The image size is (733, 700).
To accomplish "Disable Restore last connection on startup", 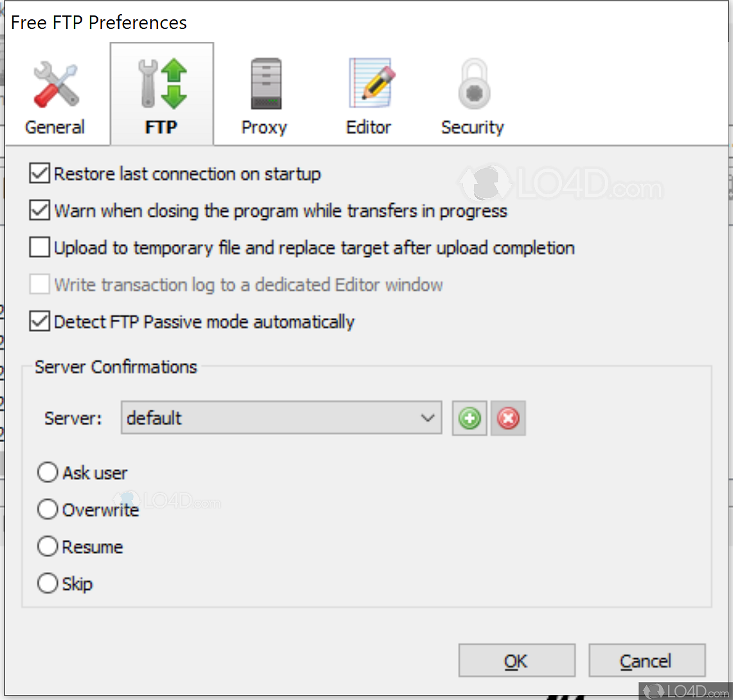I will coord(39,173).
